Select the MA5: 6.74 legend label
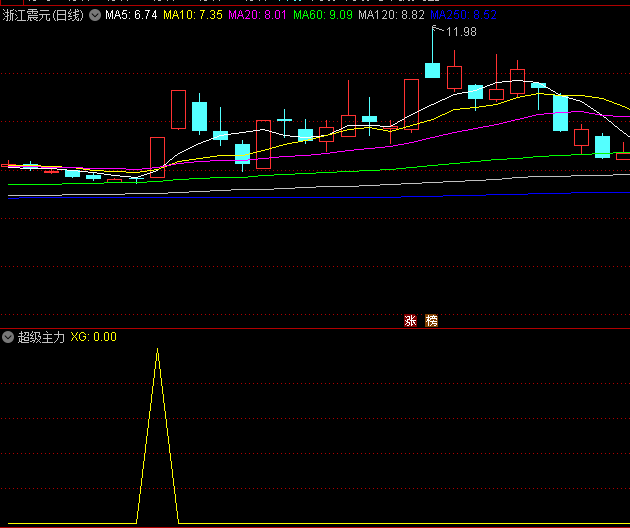Viewport: 630px width, 528px height. pos(131,15)
